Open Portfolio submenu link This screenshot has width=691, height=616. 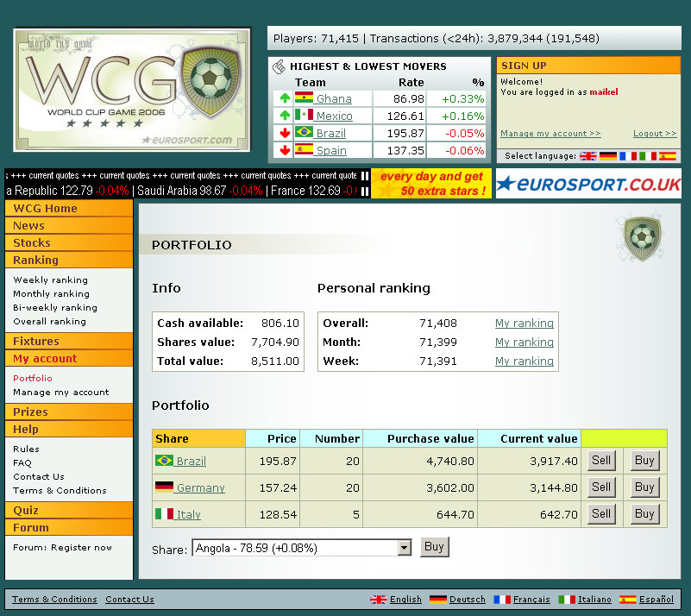(33, 378)
